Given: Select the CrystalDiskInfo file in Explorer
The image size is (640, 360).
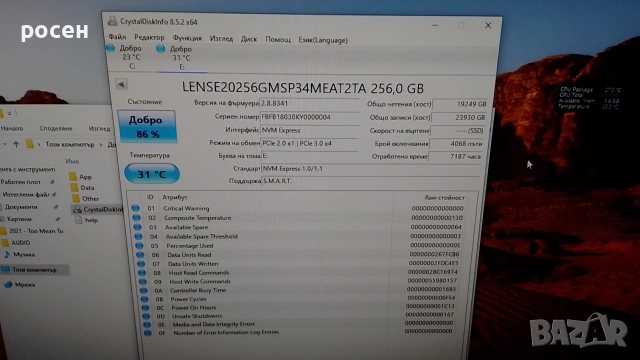Looking at the screenshot, I should tap(98, 209).
